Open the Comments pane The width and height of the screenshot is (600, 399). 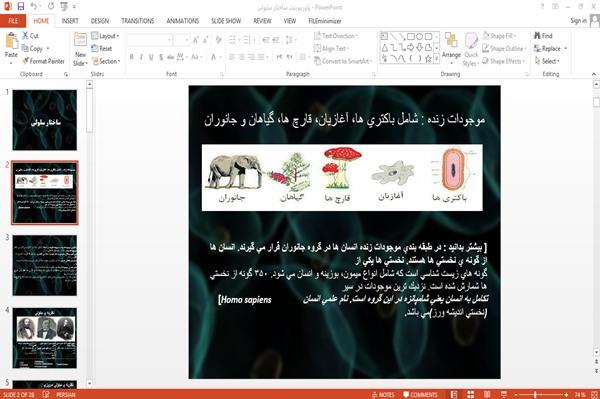(420, 394)
